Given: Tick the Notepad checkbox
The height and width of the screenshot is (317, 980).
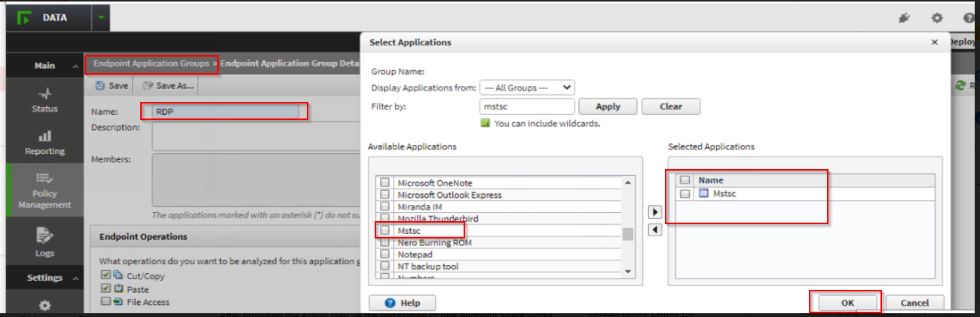Looking at the screenshot, I should [x=385, y=254].
